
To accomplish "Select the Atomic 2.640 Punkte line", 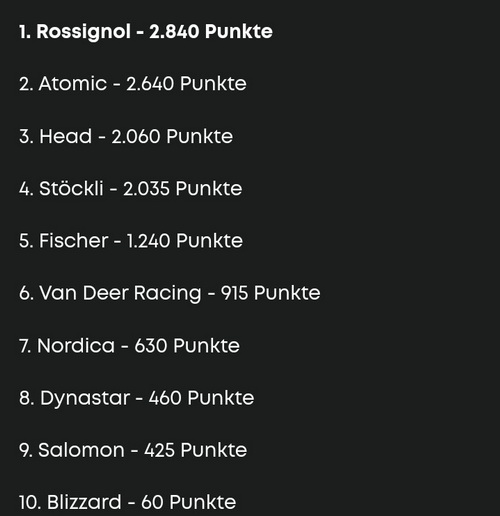I will coord(133,83).
